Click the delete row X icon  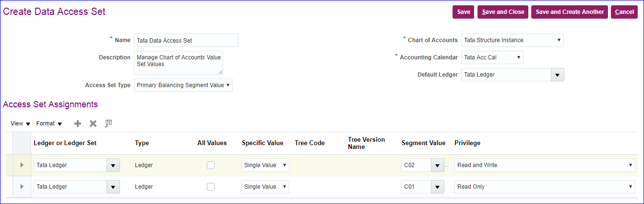(93, 124)
